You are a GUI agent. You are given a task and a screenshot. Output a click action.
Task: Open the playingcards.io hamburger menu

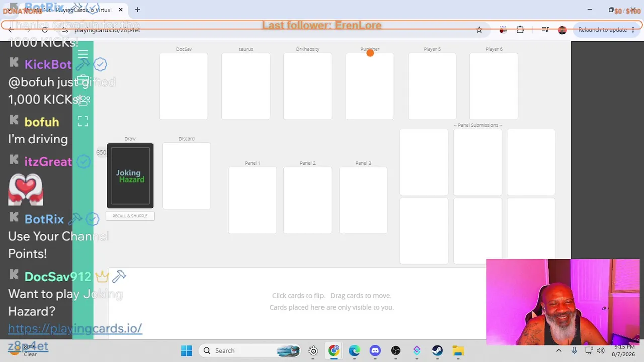pyautogui.click(x=83, y=54)
